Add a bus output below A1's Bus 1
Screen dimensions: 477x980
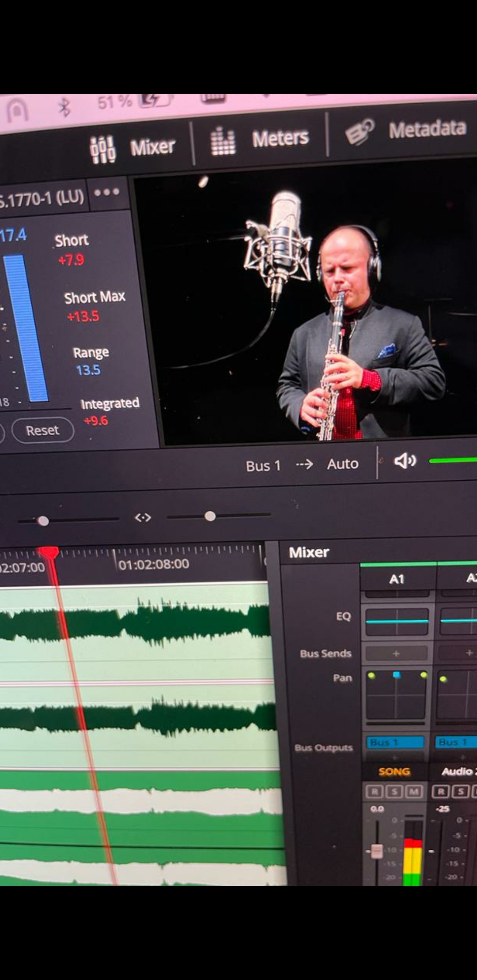click(395, 757)
